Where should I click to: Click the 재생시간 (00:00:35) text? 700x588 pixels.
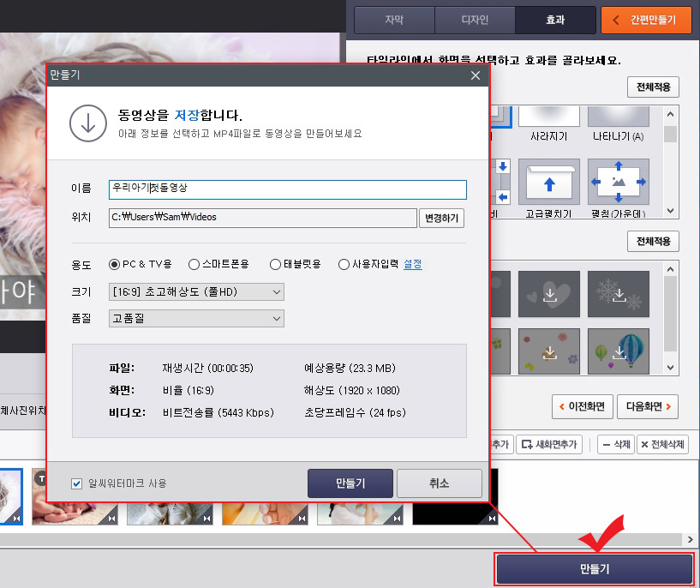pos(208,369)
